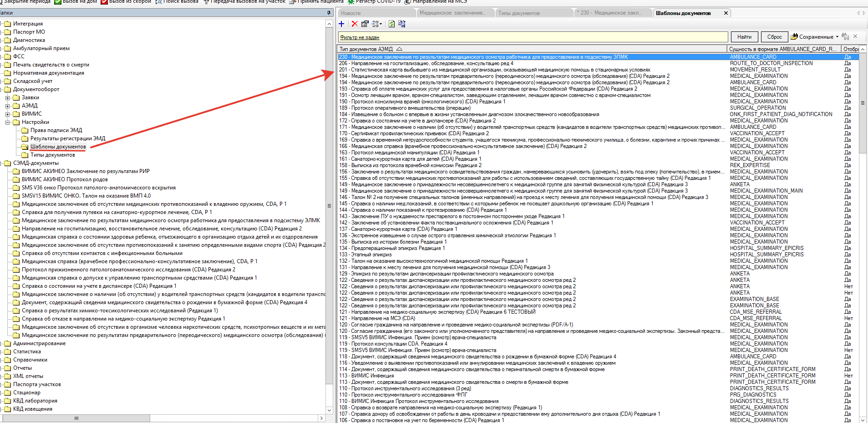Expand the ВИМИС tree node

pyautogui.click(x=8, y=114)
